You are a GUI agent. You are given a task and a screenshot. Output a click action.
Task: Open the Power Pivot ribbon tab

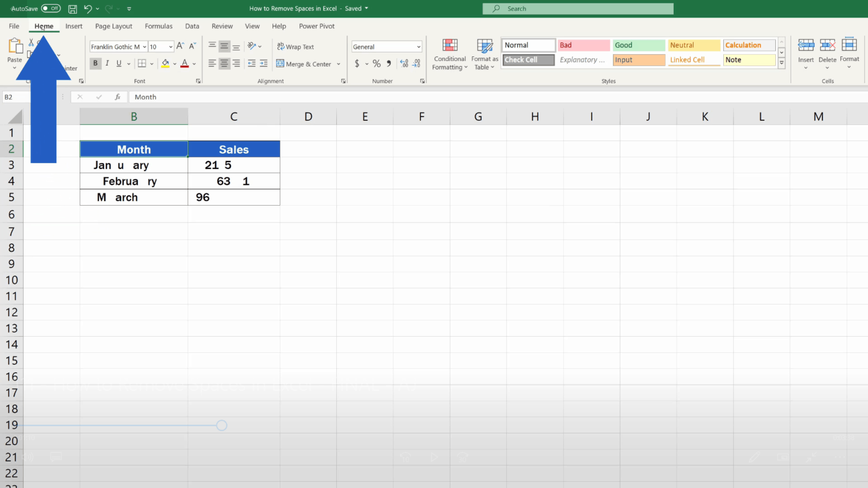tap(316, 26)
